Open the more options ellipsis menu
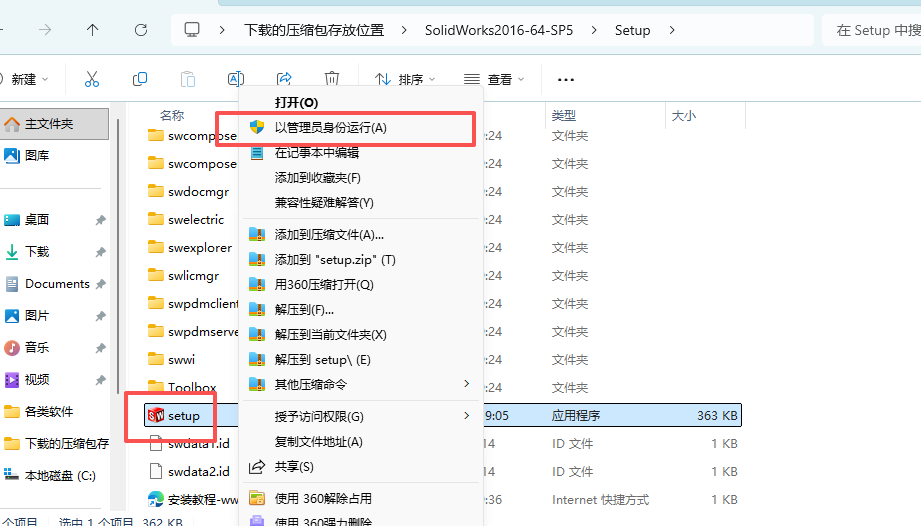This screenshot has height=526, width=921. tap(566, 79)
